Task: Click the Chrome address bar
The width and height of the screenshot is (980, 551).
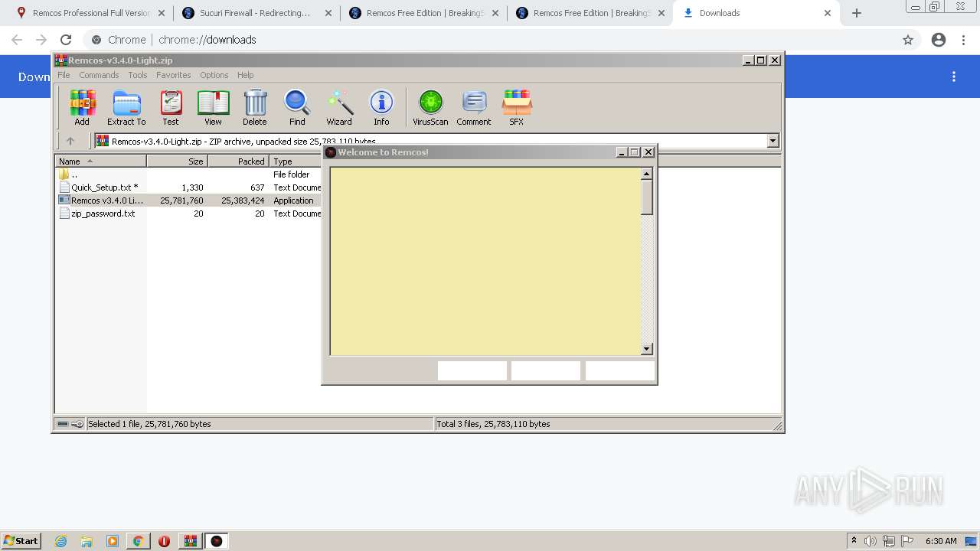Action: tap(490, 40)
